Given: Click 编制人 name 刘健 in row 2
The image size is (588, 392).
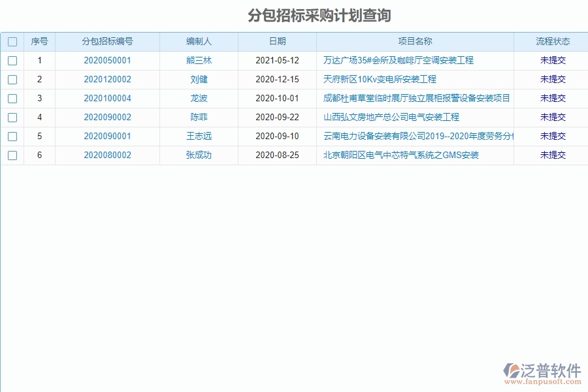Looking at the screenshot, I should click(198, 79).
